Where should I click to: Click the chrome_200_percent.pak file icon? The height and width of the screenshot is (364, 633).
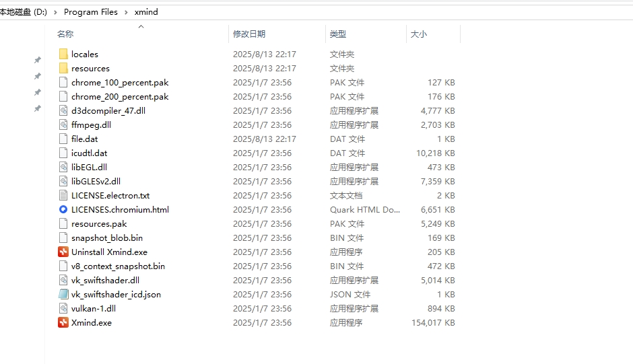coord(63,96)
